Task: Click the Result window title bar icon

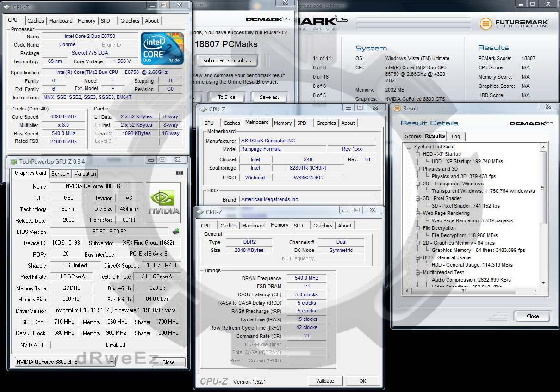Action: [397, 109]
